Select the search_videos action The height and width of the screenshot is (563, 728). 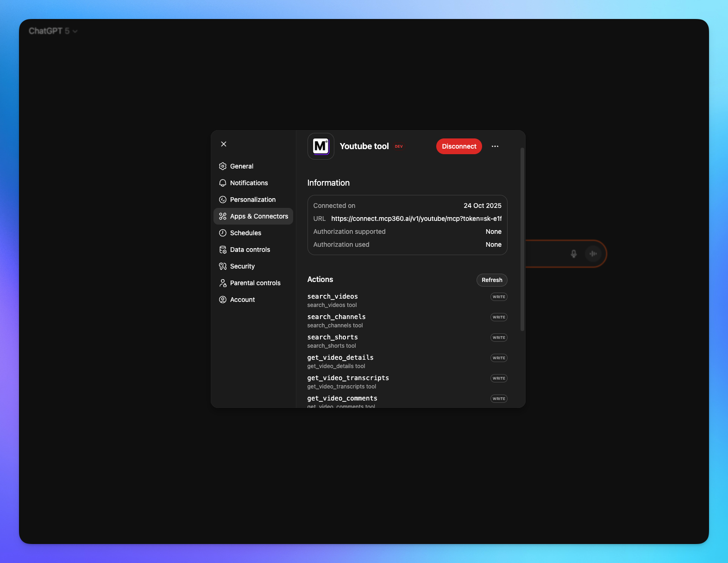pyautogui.click(x=333, y=296)
